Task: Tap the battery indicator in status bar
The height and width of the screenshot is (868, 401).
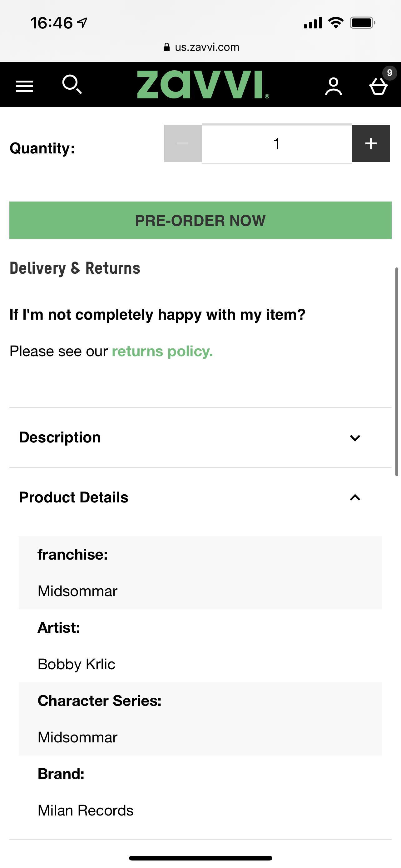Action: [362, 23]
